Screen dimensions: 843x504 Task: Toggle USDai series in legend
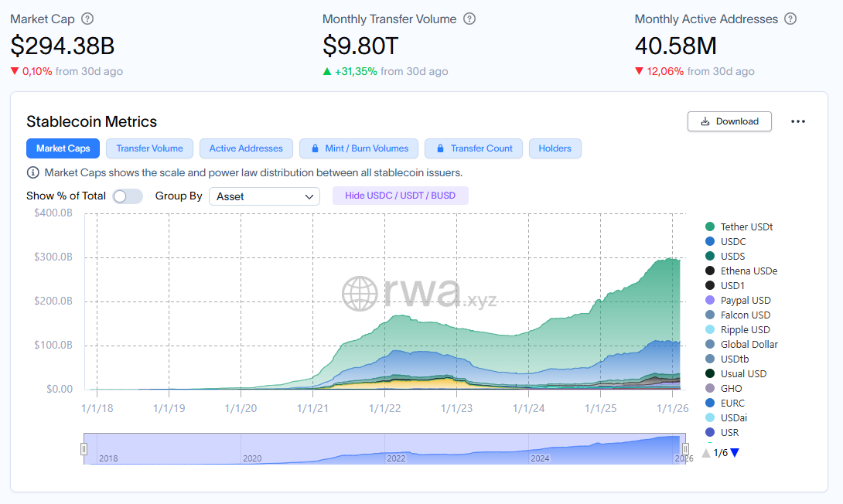725,417
